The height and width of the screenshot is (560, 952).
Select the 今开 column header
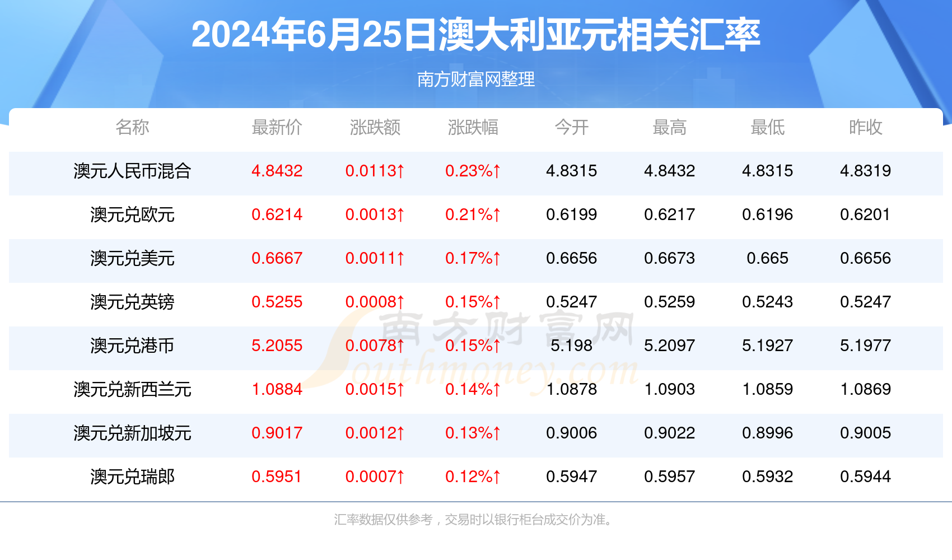(x=572, y=127)
